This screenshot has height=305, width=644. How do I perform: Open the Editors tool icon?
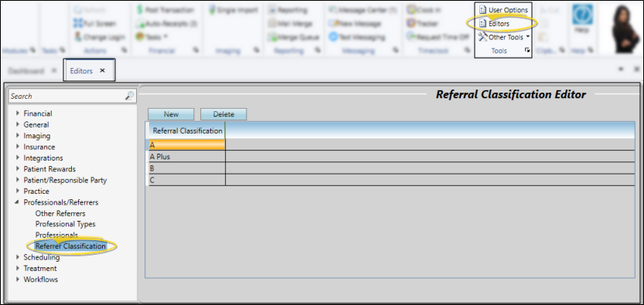(x=482, y=24)
